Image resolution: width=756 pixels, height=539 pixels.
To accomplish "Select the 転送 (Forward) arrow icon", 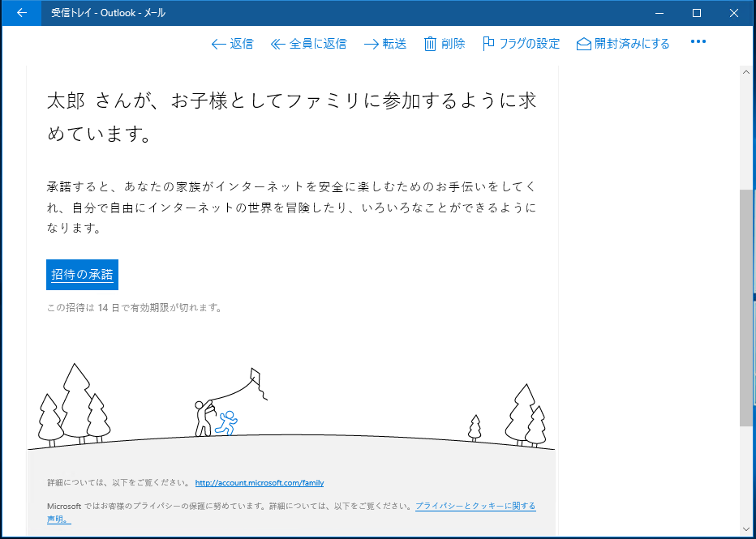I will pyautogui.click(x=371, y=43).
